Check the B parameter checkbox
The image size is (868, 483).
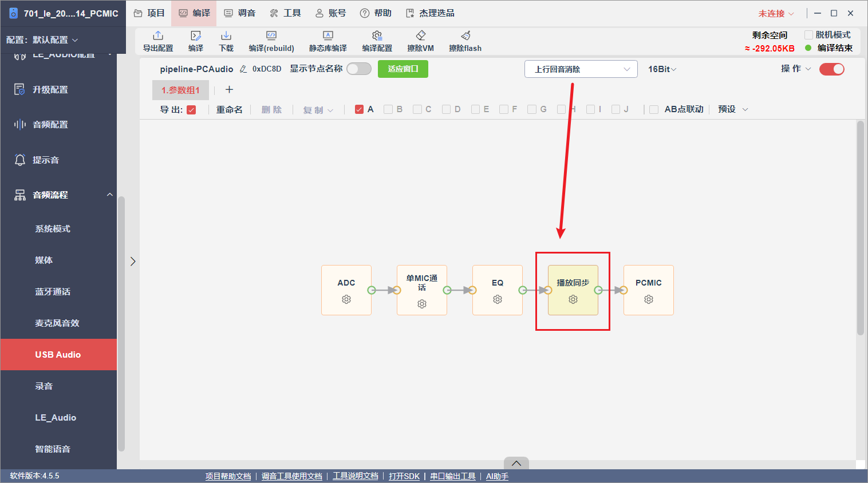pyautogui.click(x=388, y=109)
